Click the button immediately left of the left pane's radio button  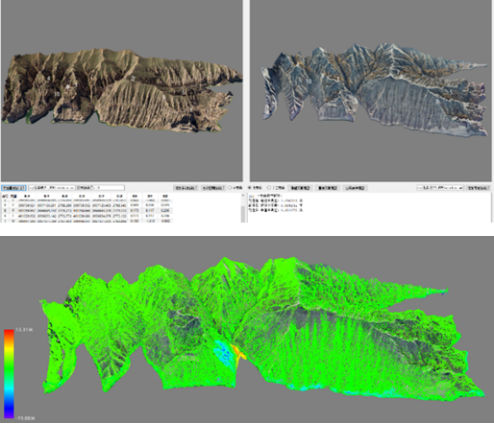[x=214, y=188]
